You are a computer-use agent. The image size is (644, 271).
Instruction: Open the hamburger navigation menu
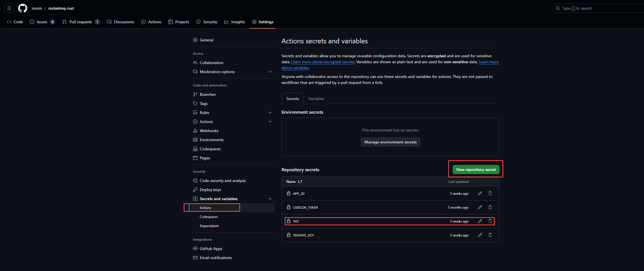9,8
